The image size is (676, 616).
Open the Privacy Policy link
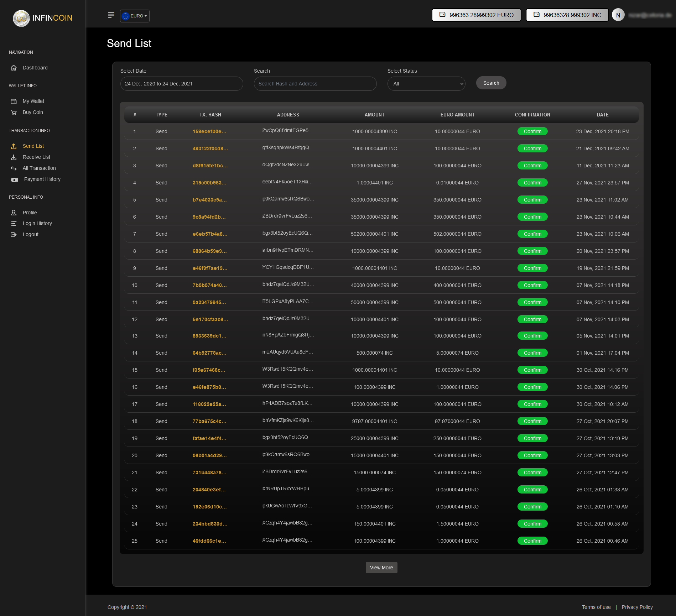pos(637,607)
